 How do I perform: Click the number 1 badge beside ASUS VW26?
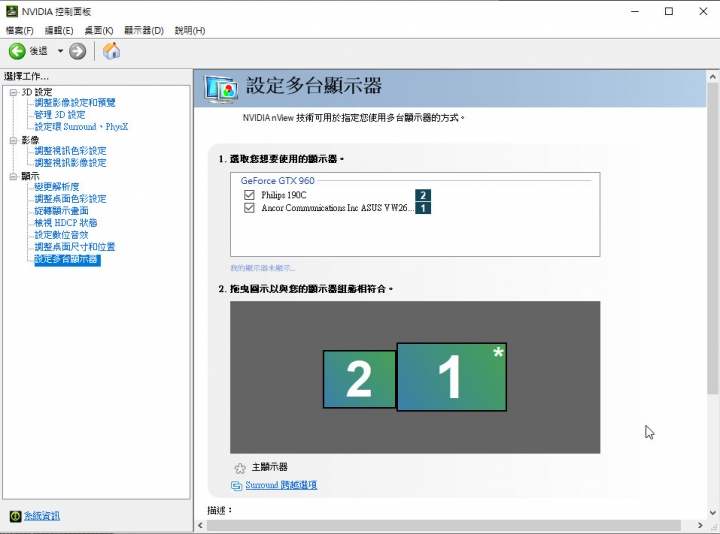tap(423, 208)
